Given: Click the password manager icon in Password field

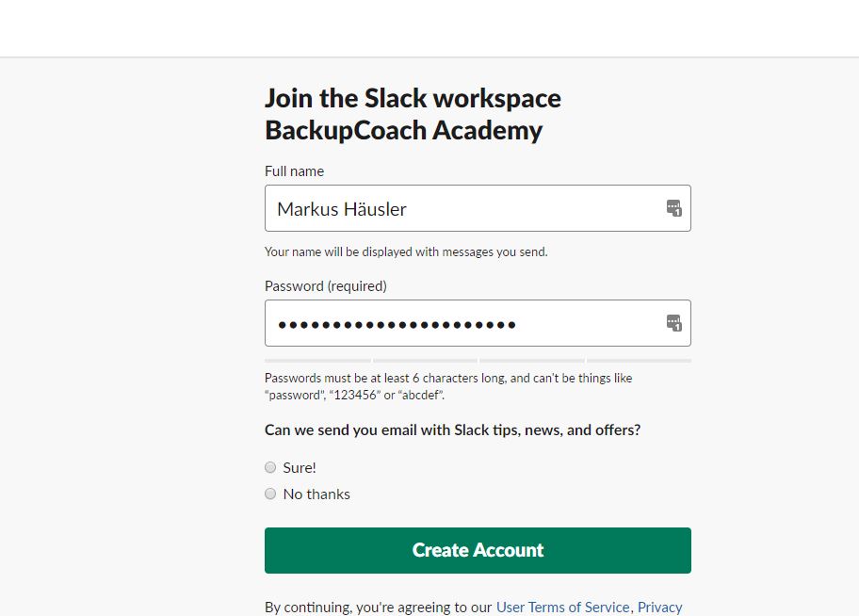Looking at the screenshot, I should coord(673,323).
